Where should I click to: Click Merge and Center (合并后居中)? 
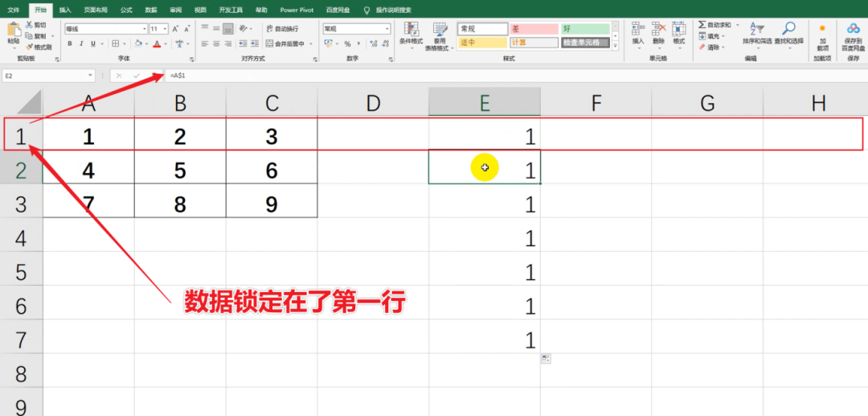285,43
